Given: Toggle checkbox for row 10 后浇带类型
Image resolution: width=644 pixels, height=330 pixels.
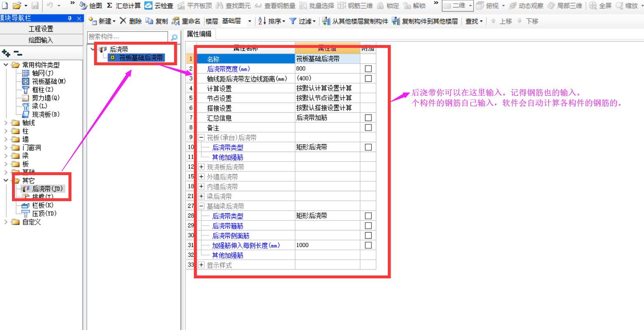Looking at the screenshot, I should [x=368, y=147].
